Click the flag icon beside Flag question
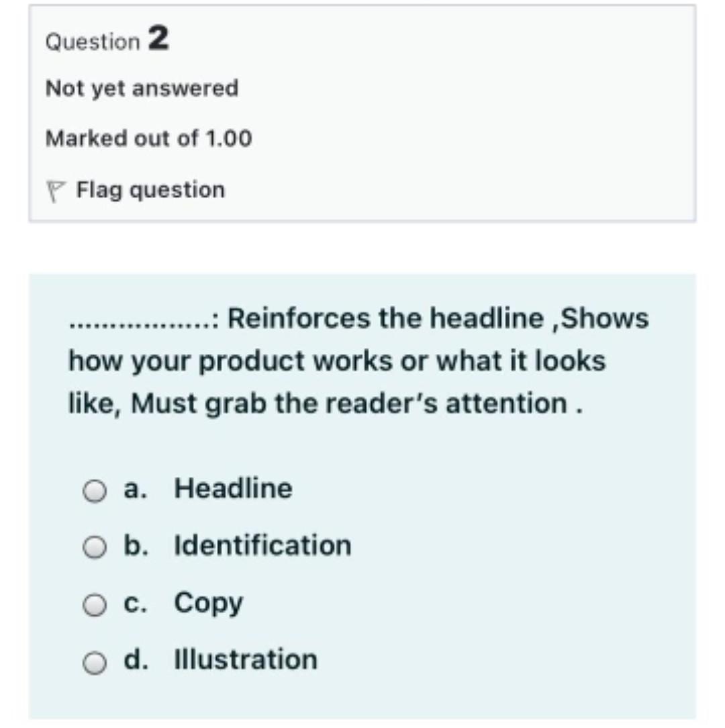 pos(58,189)
